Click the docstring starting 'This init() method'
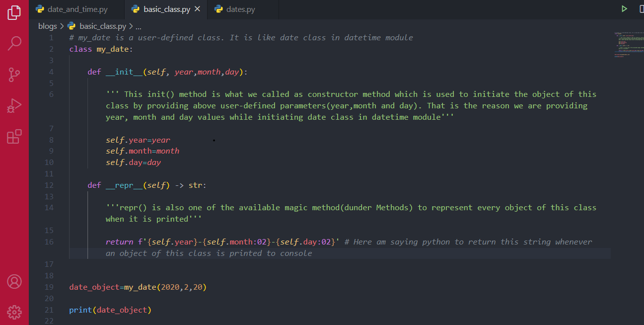 [351, 105]
